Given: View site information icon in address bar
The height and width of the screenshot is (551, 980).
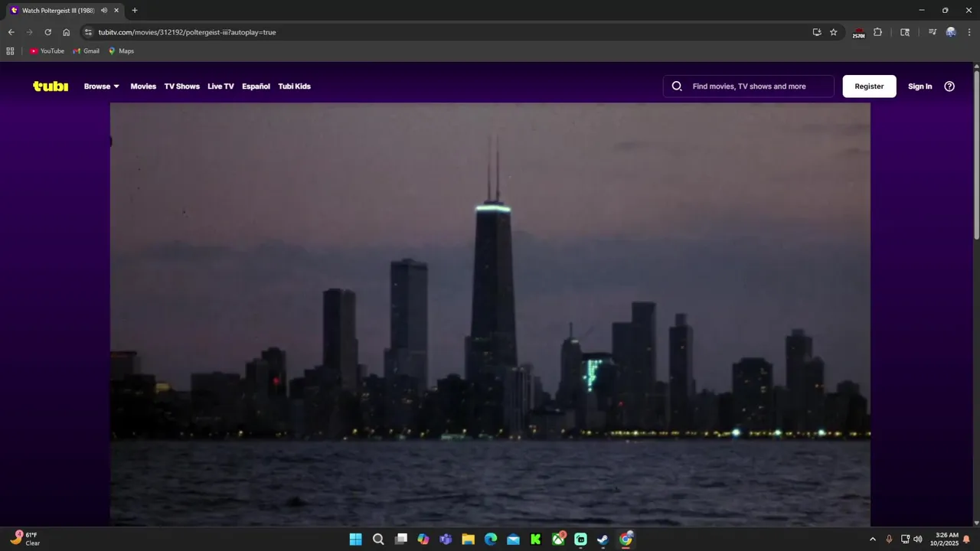Looking at the screenshot, I should [x=88, y=32].
